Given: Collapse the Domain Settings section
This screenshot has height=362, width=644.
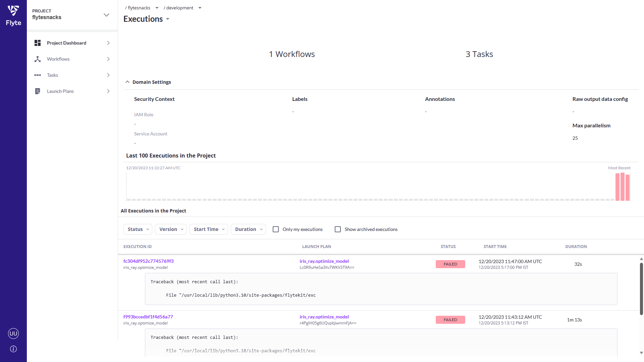Looking at the screenshot, I should 127,82.
